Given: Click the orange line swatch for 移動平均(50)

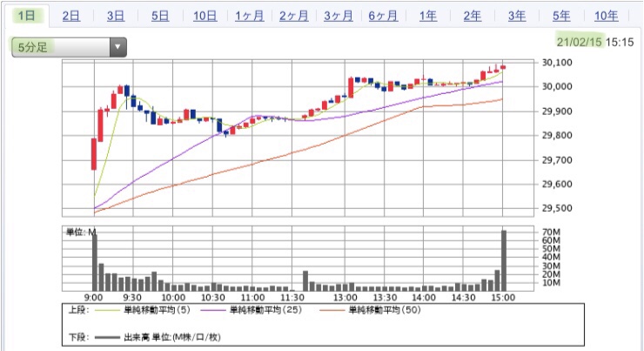Looking at the screenshot, I should (x=332, y=311).
